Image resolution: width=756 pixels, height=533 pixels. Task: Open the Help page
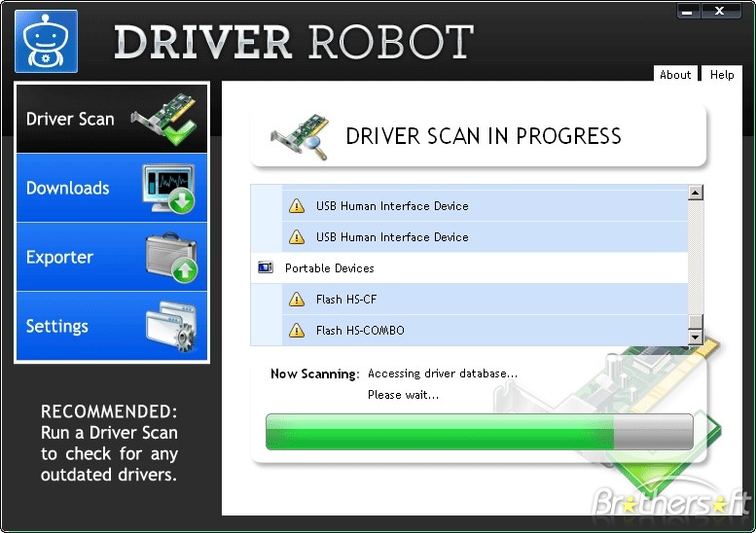[x=722, y=75]
